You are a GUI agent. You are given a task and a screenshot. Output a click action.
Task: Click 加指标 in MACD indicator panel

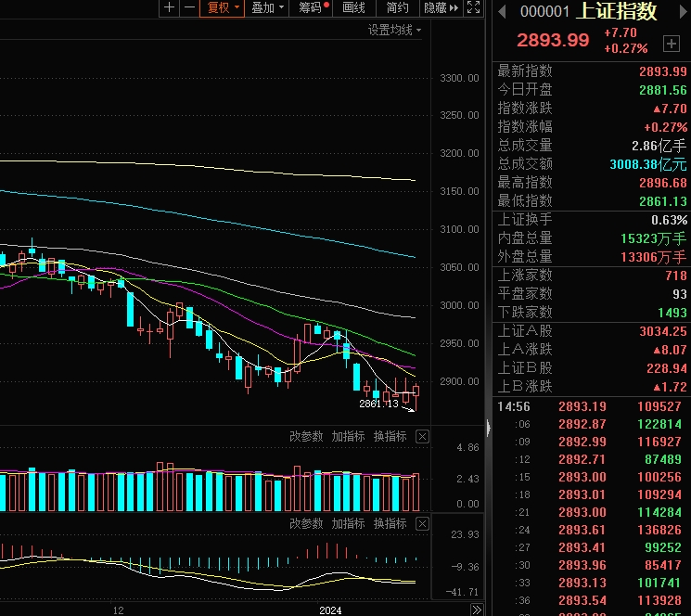pyautogui.click(x=348, y=523)
